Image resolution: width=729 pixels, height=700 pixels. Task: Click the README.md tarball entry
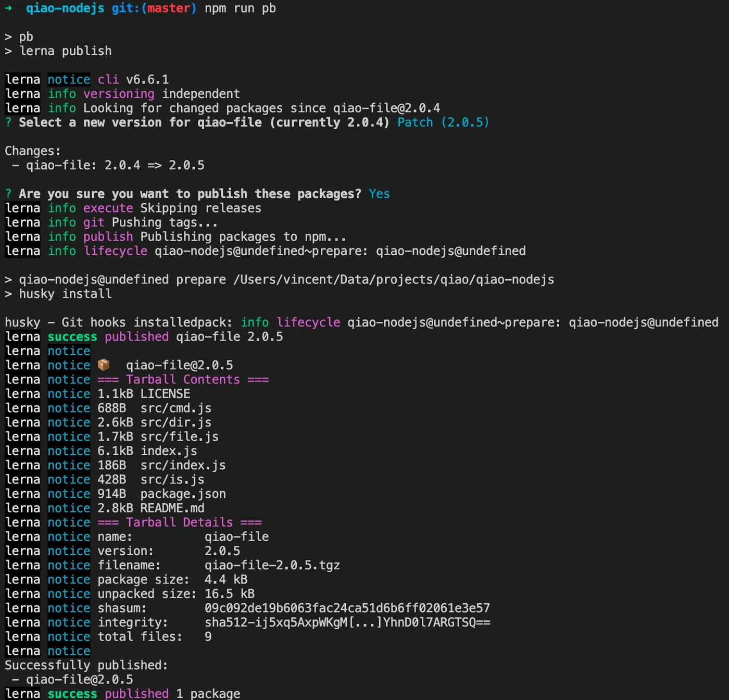[172, 508]
